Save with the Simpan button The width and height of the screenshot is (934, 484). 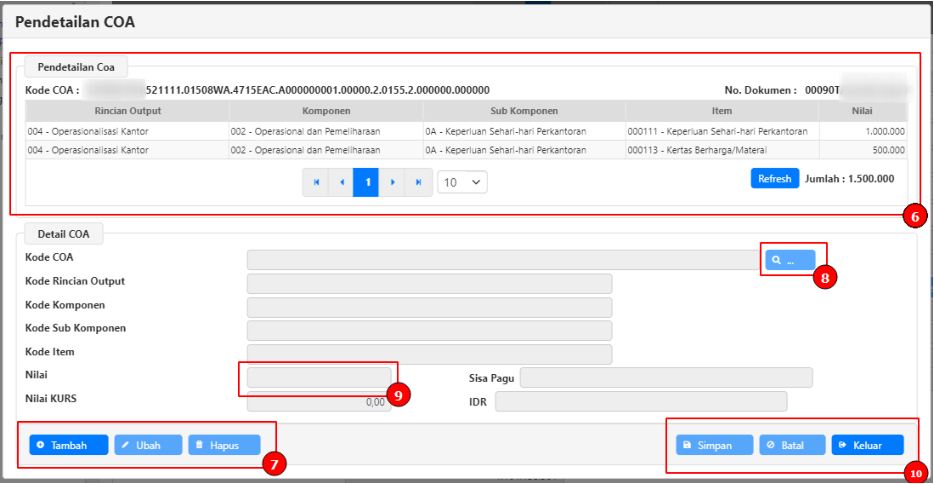coord(714,445)
